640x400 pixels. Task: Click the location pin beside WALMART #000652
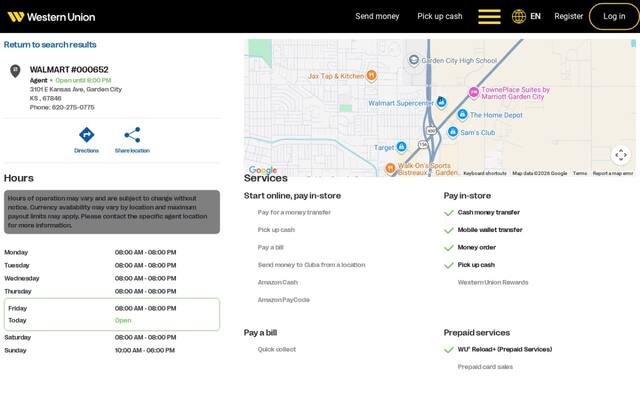15,71
